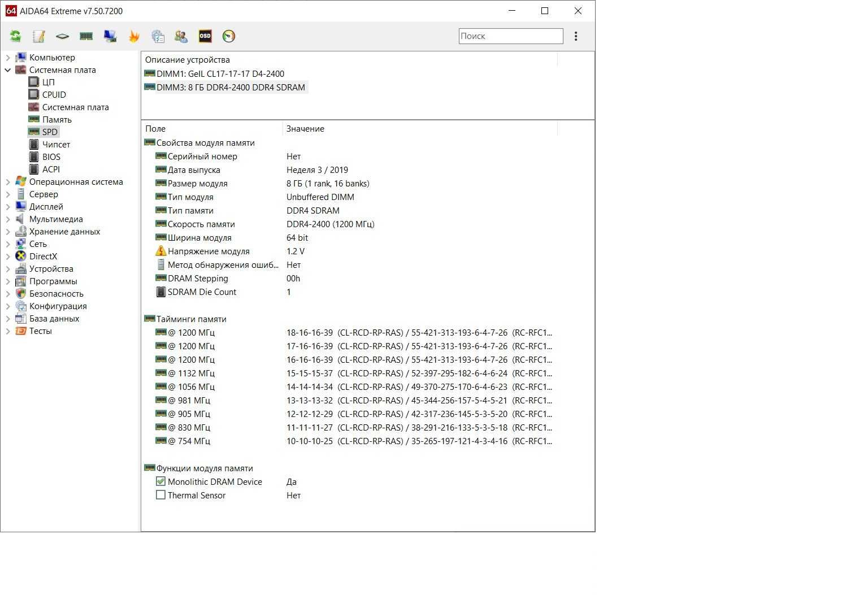Click into the Поиск search field
This screenshot has width=868, height=595.
click(x=511, y=36)
